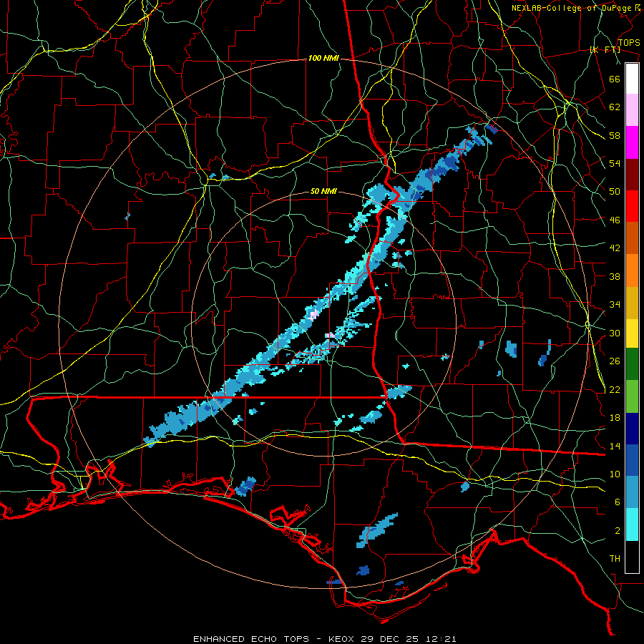The width and height of the screenshot is (644, 644).
Task: Click the "62" legend value
Action: [x=615, y=107]
